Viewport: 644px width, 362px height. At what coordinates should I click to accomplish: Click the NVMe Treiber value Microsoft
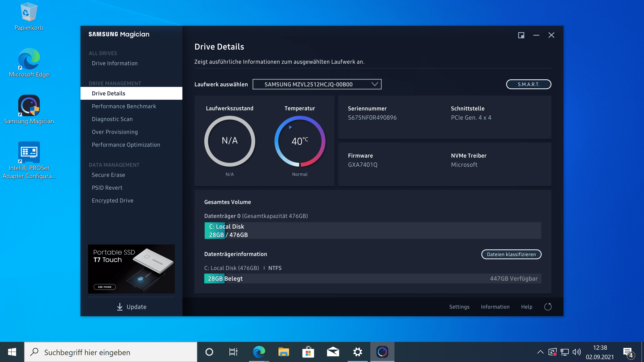(464, 165)
